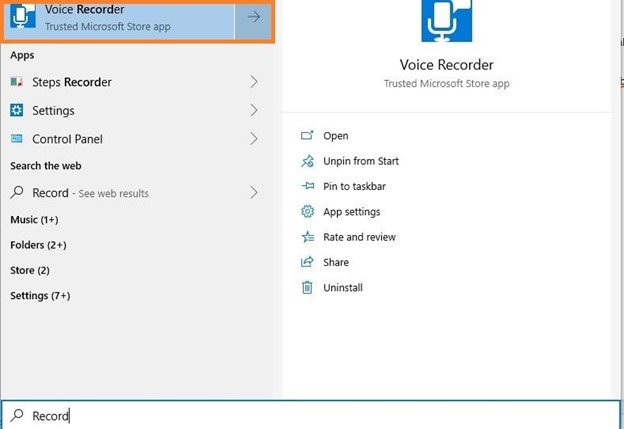Click Open in Voice Recorder actions
Viewport: 624px width, 429px height.
pos(336,136)
